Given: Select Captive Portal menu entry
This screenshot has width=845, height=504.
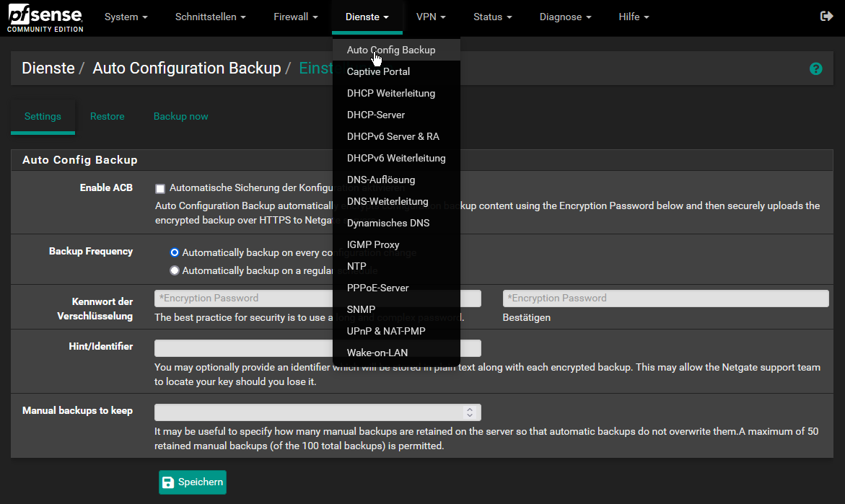Looking at the screenshot, I should (x=396, y=71).
